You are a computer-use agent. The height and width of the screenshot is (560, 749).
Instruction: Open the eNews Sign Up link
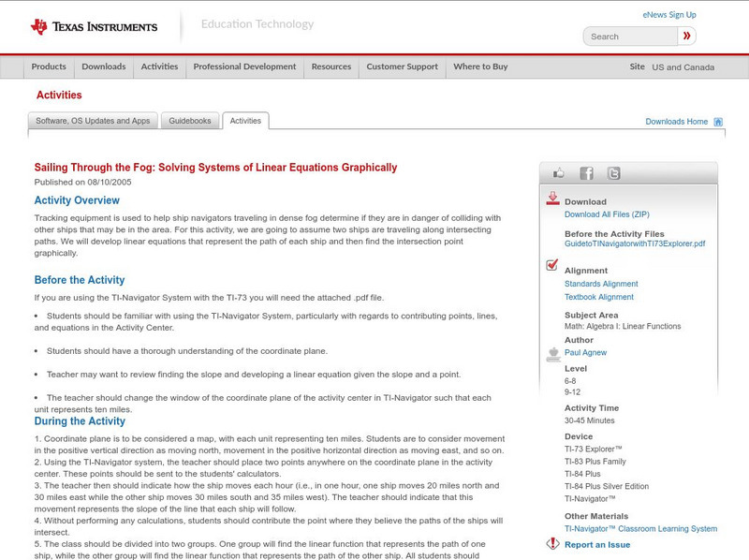[x=669, y=15]
